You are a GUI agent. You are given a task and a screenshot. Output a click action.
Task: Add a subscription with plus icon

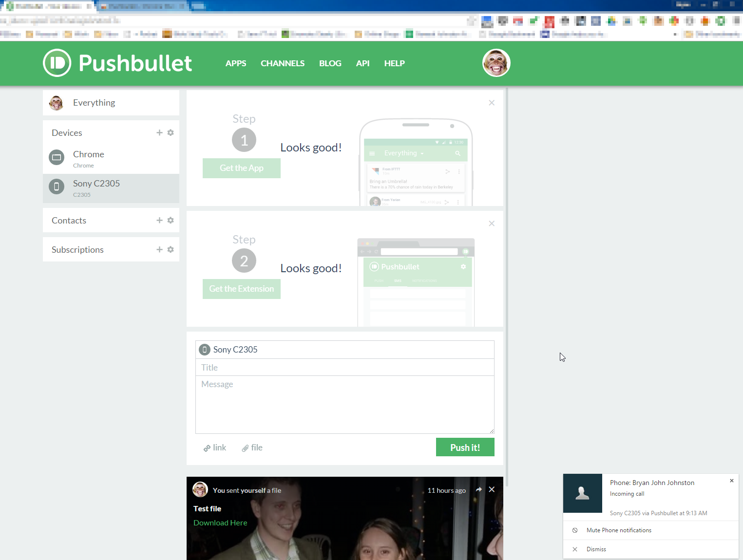pyautogui.click(x=159, y=249)
